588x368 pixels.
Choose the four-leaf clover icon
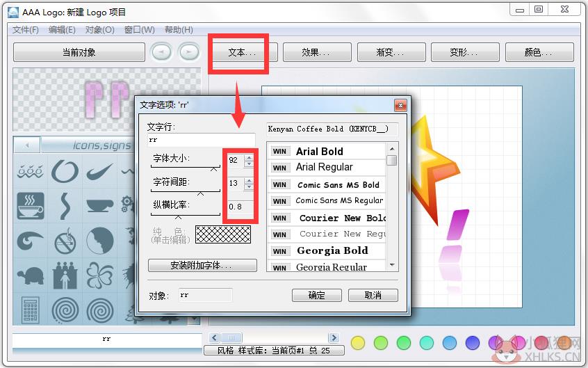click(x=100, y=275)
